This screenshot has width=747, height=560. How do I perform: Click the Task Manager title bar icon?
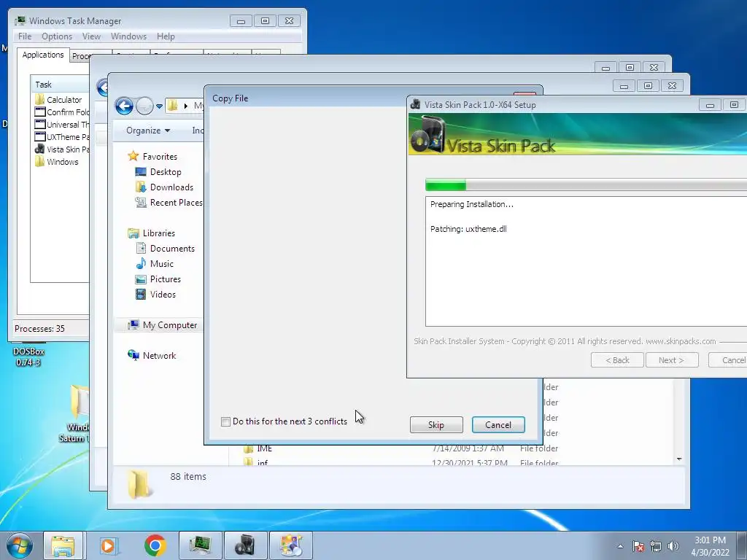tap(20, 20)
